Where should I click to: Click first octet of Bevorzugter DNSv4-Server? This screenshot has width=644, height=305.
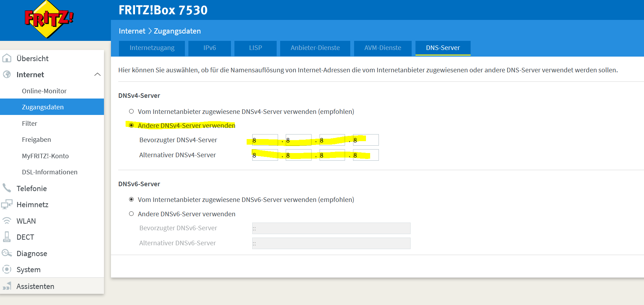coord(265,140)
